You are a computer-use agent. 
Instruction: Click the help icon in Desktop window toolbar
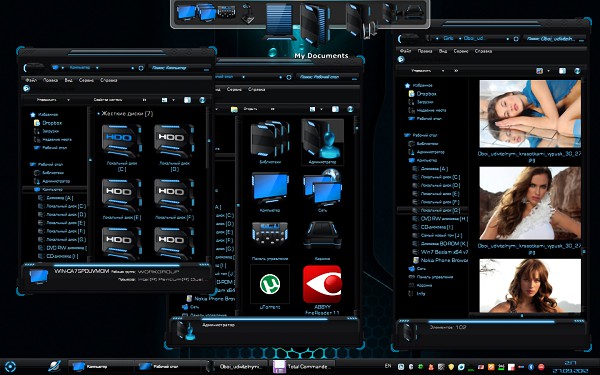click(x=350, y=109)
